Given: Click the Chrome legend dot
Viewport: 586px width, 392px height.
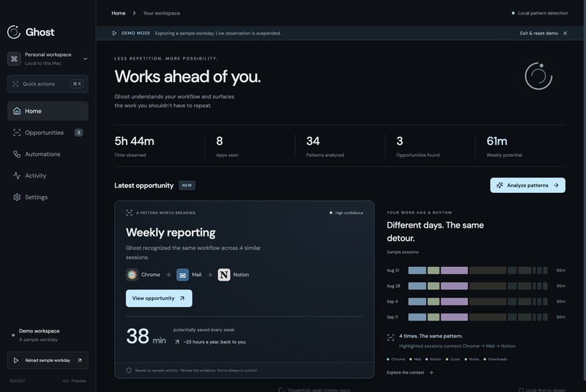Looking at the screenshot, I should point(388,359).
